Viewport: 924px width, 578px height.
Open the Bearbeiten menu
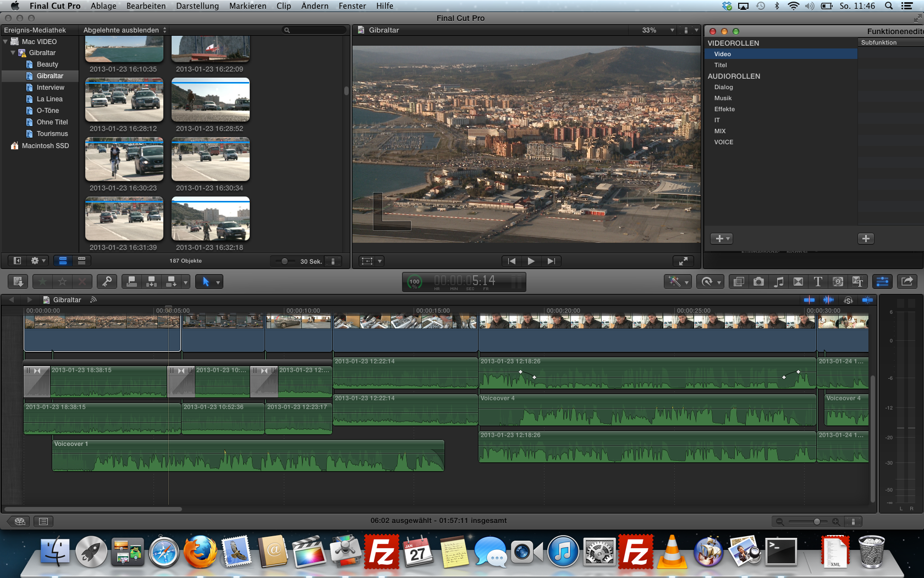pos(146,6)
